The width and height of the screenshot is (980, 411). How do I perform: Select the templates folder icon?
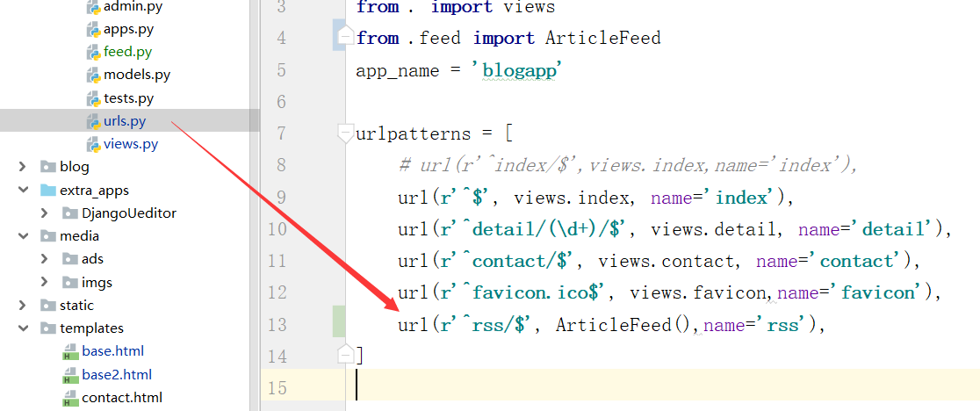point(48,328)
